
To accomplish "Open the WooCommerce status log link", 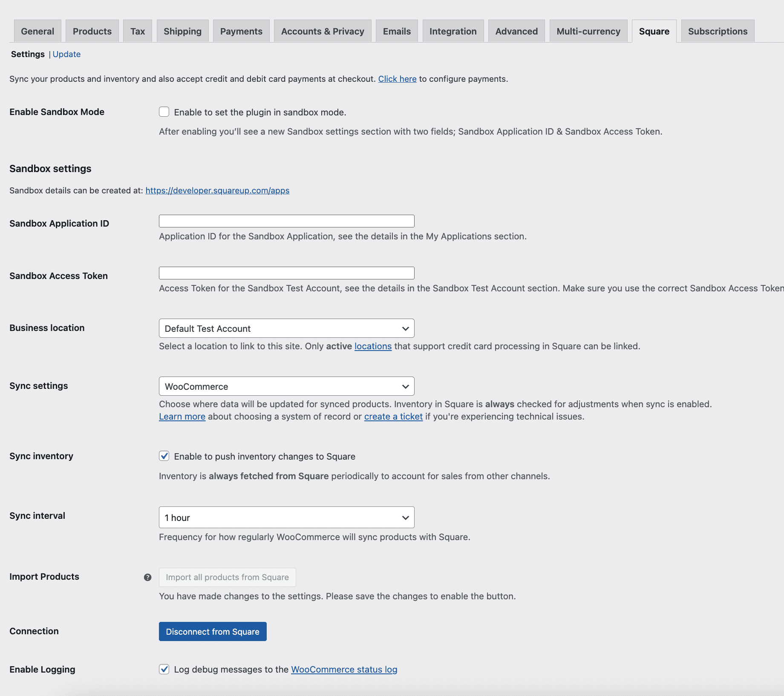I will coord(343,669).
